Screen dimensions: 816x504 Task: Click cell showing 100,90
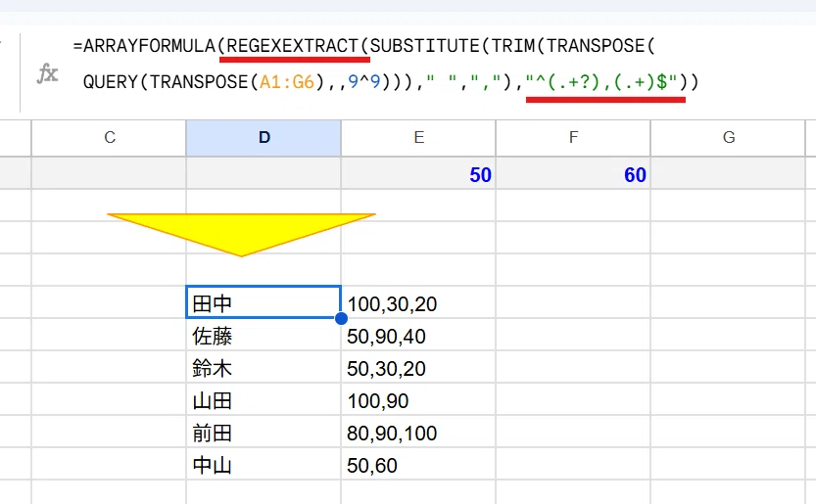pos(418,400)
